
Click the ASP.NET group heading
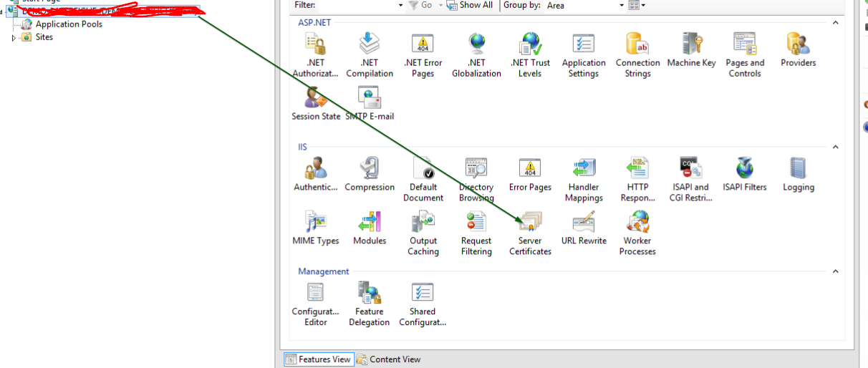(314, 23)
